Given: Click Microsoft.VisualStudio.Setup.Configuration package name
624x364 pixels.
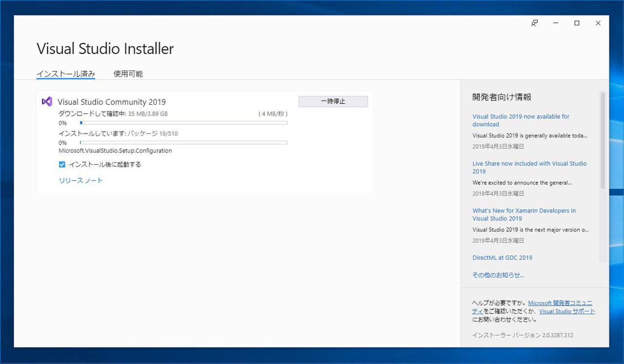Looking at the screenshot, I should tap(115, 151).
